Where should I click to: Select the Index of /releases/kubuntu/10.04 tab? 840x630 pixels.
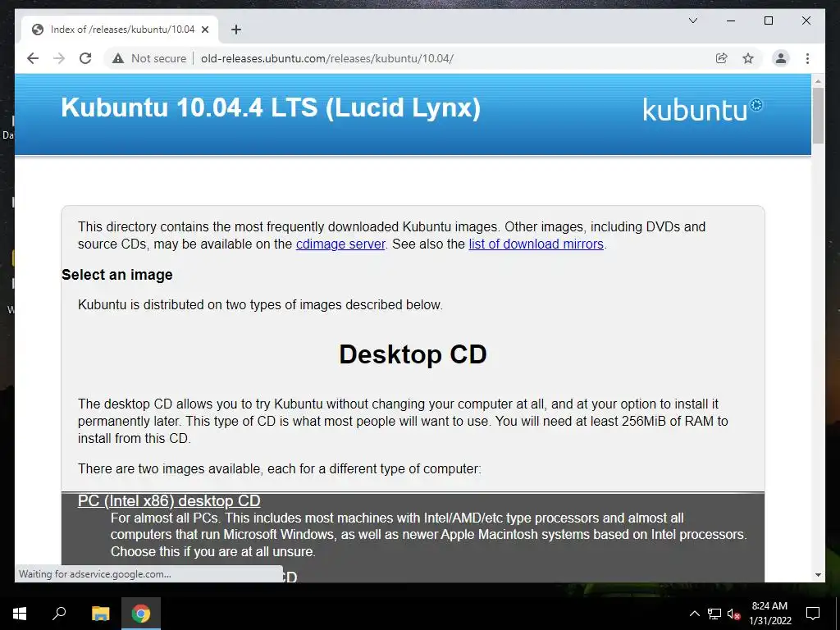[120, 30]
